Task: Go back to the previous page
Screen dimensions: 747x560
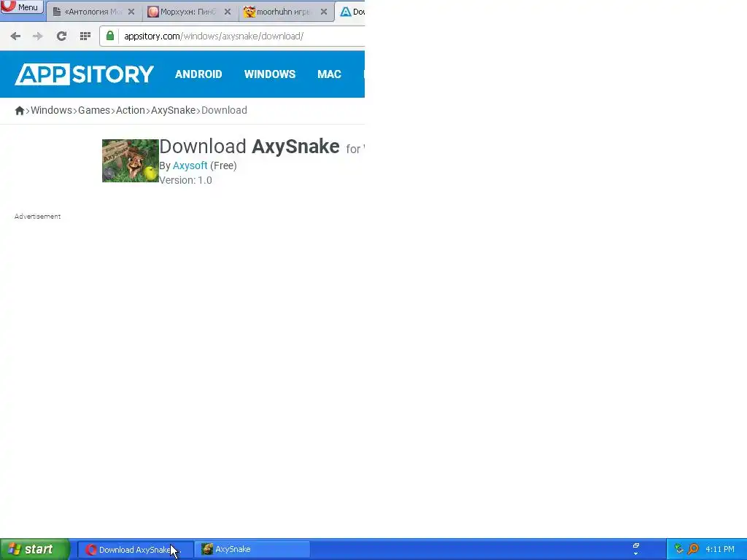Action: point(15,36)
